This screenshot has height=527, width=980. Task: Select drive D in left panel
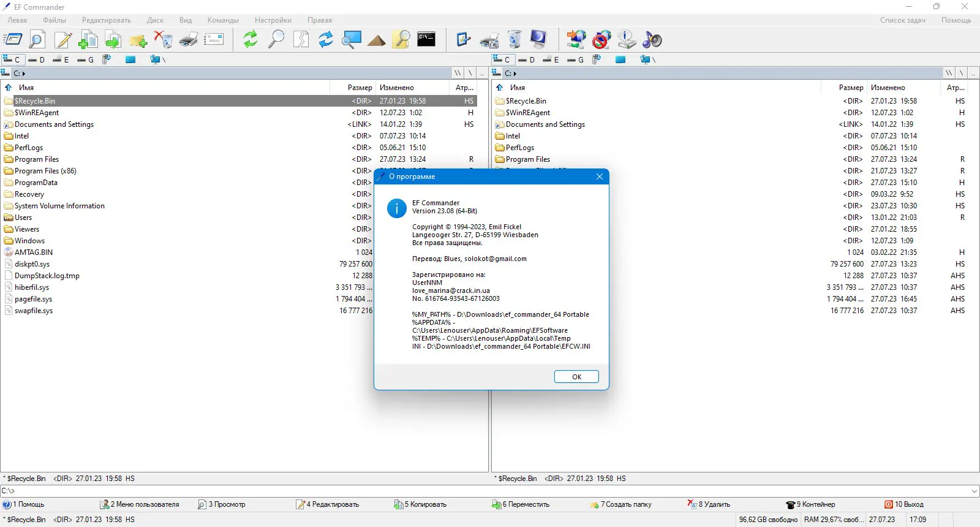point(37,59)
